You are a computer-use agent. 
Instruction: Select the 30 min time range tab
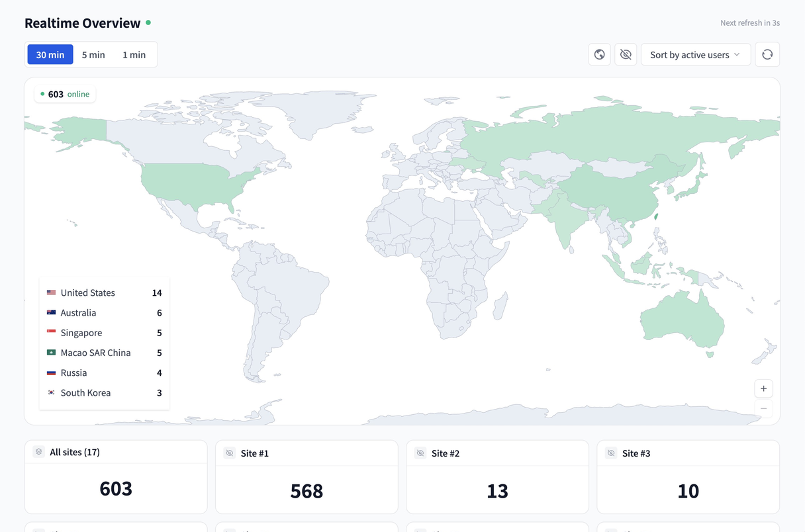coord(50,54)
